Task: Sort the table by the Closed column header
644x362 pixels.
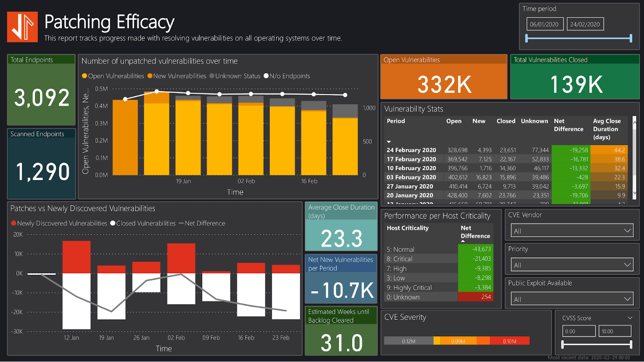Action: coord(506,121)
